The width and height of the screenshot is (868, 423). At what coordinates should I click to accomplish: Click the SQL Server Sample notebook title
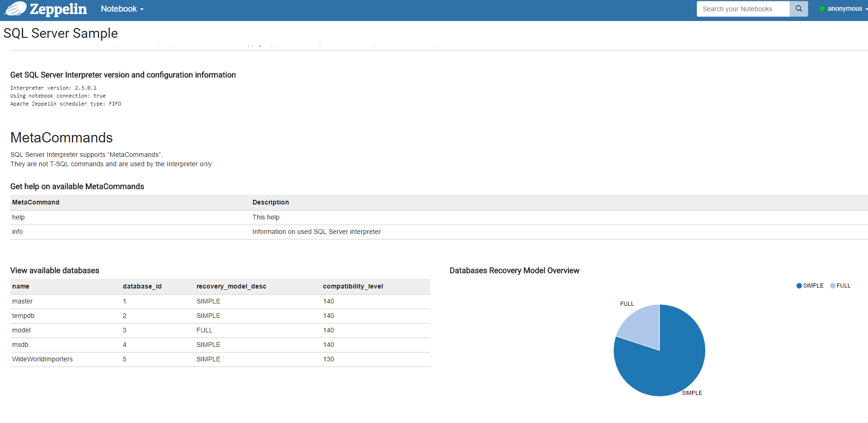(x=61, y=33)
